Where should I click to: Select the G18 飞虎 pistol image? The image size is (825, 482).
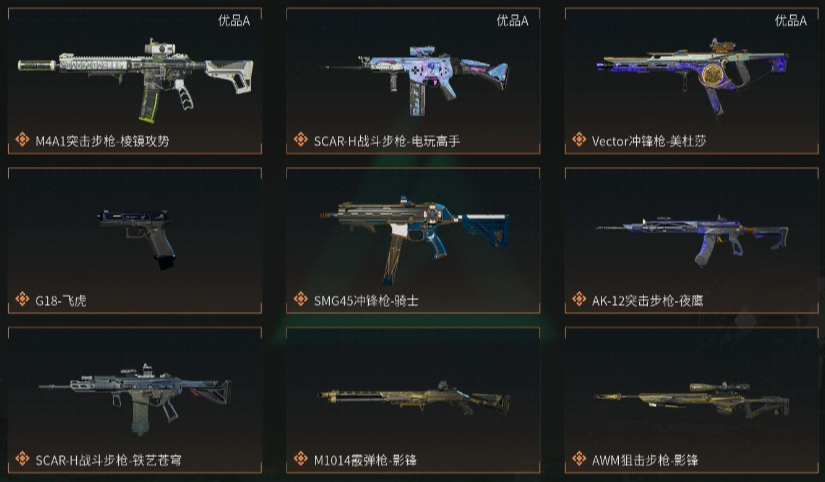pyautogui.click(x=138, y=239)
